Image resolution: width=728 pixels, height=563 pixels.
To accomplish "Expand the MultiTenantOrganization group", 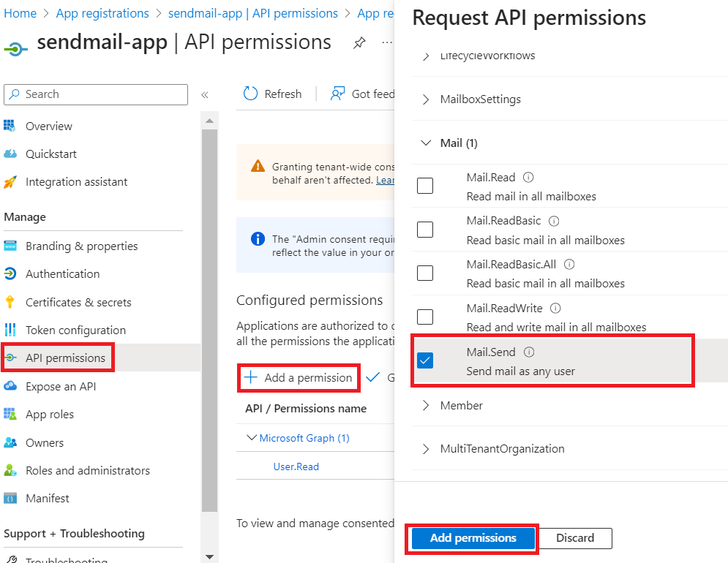I will 427,449.
